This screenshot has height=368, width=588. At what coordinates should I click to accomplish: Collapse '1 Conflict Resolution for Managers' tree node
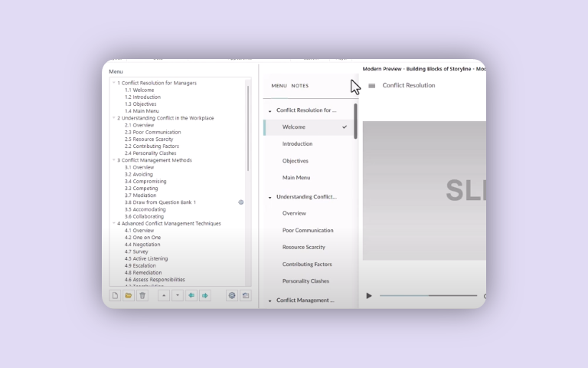[x=114, y=83]
